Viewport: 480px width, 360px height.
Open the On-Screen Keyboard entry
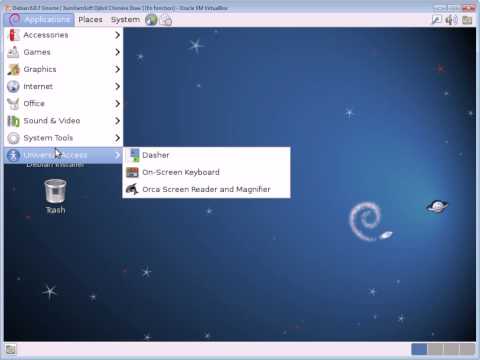207,172
